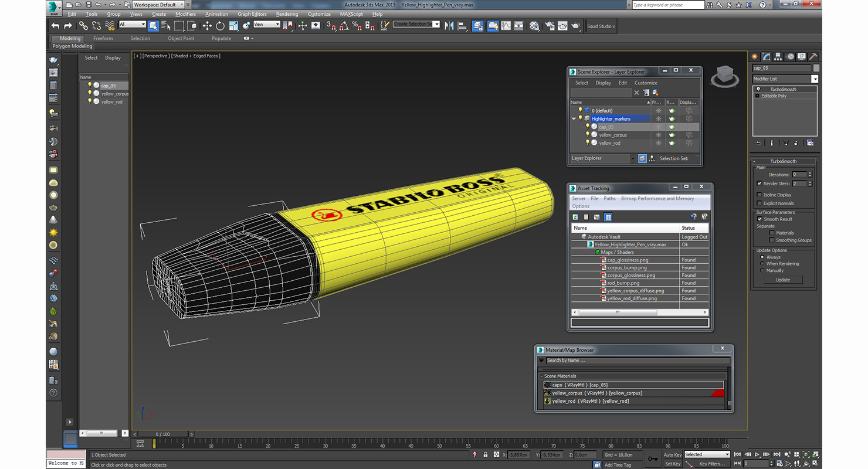
Task: Click the object color swatch beside cap_05
Action: point(816,68)
